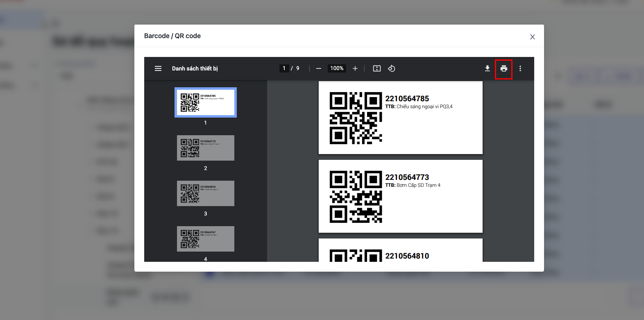
Task: Click the zoom out minus icon
Action: coord(319,68)
